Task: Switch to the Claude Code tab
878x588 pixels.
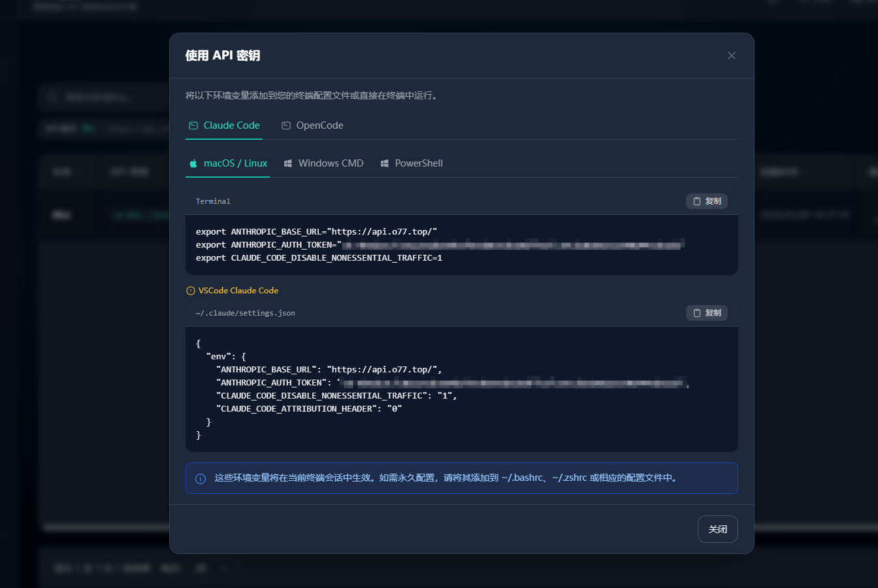Action: [x=224, y=125]
